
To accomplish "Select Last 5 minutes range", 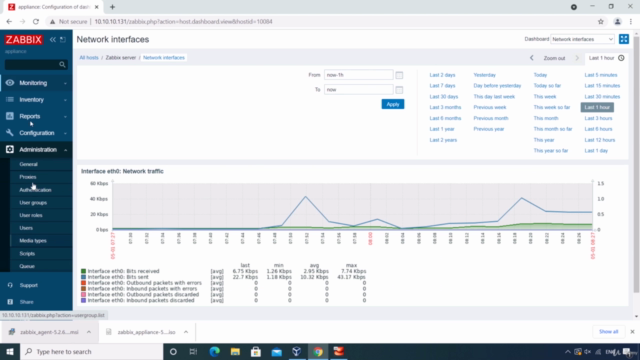I will pos(601,75).
